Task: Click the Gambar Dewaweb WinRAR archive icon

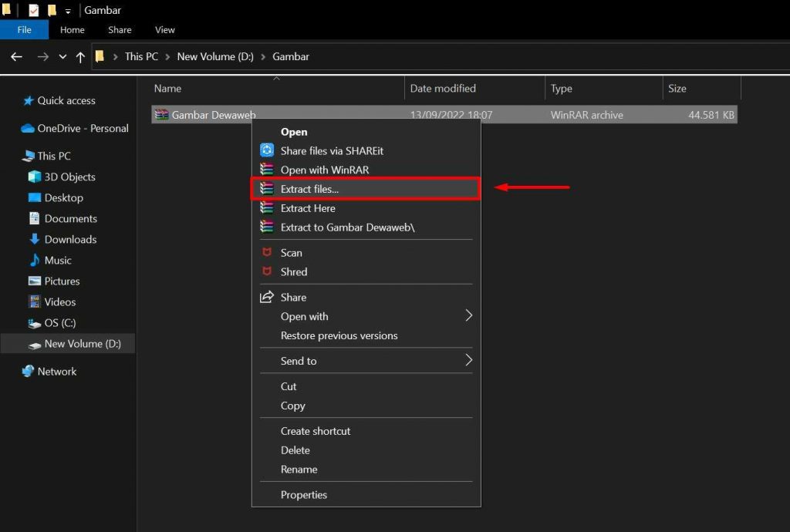Action: tap(161, 115)
